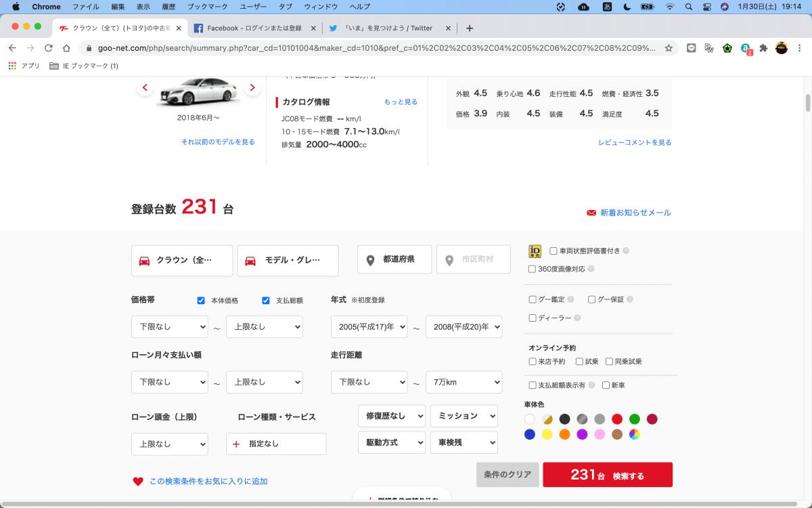Open the PW extension icon
812x508 pixels.
pyautogui.click(x=709, y=48)
